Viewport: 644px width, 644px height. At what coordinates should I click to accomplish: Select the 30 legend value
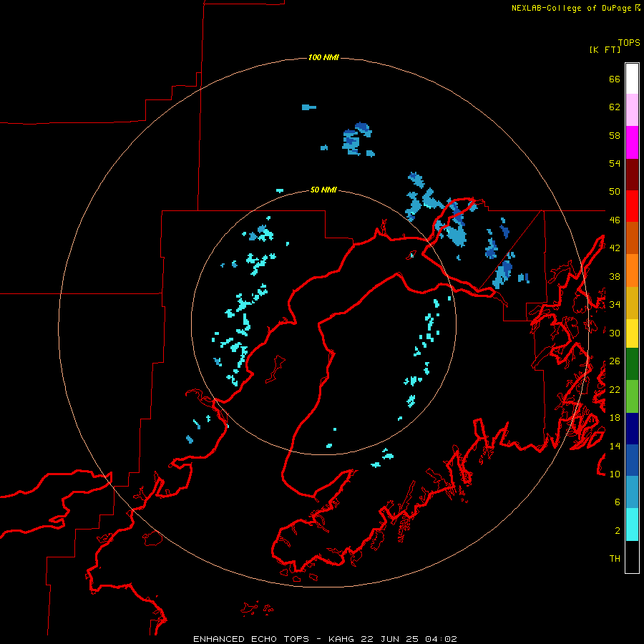(x=615, y=333)
